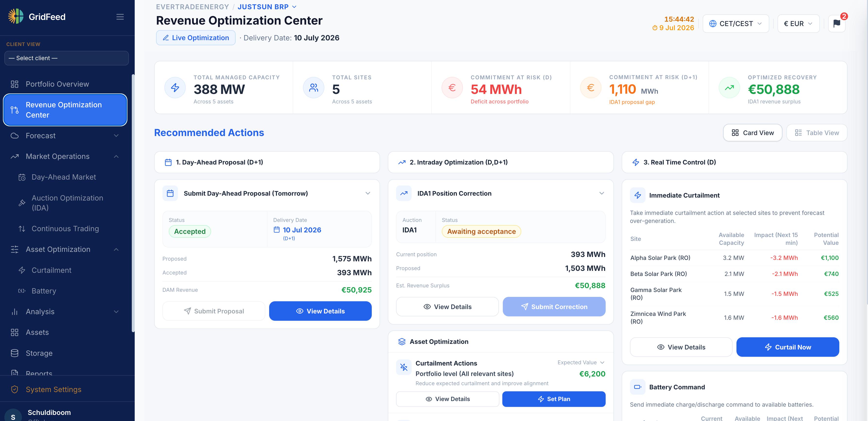Open Storage in the sidebar
The height and width of the screenshot is (421, 868).
[x=65, y=353]
